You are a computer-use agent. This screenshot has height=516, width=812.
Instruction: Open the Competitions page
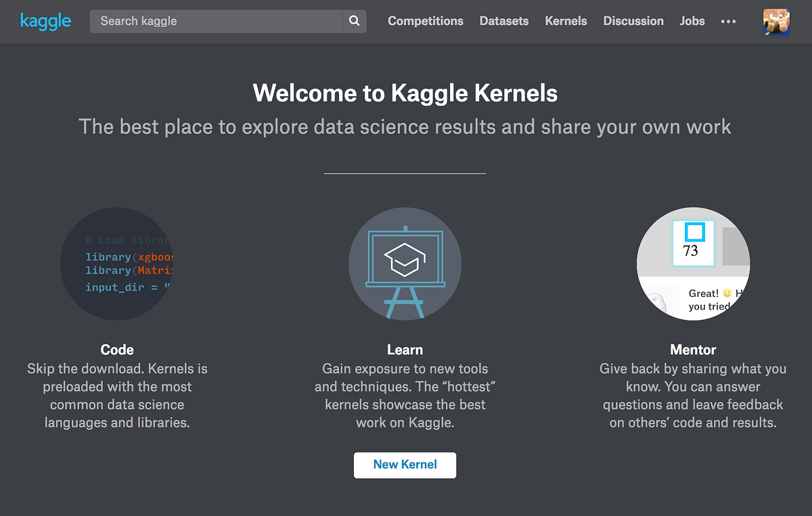[425, 21]
